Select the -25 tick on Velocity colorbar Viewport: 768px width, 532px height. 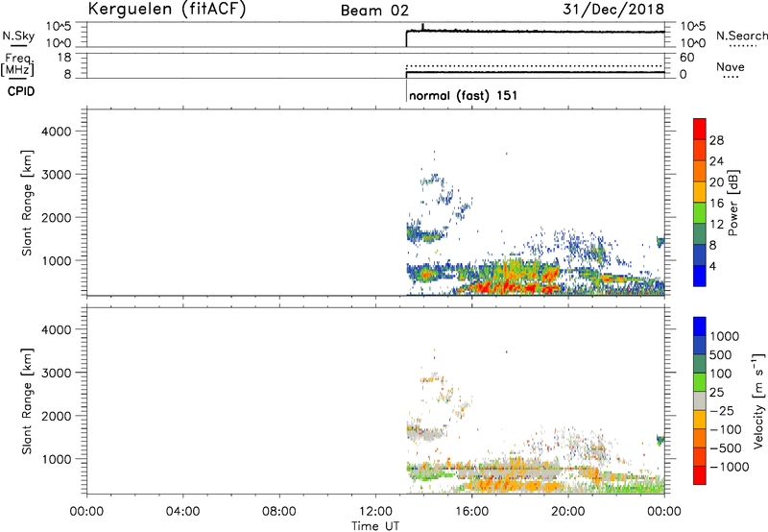[722, 411]
